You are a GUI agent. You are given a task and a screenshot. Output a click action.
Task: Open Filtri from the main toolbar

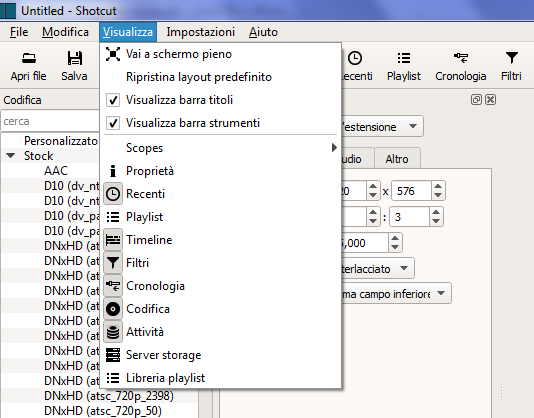512,66
